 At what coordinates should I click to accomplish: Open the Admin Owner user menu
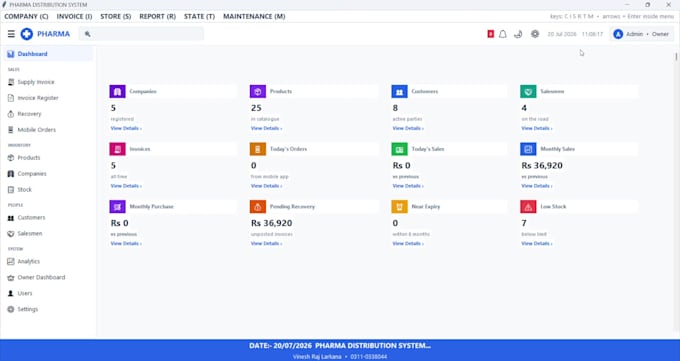[x=641, y=34]
